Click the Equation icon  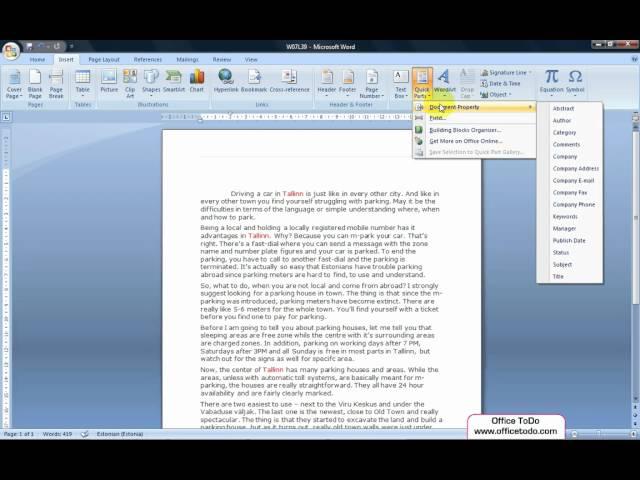click(551, 81)
